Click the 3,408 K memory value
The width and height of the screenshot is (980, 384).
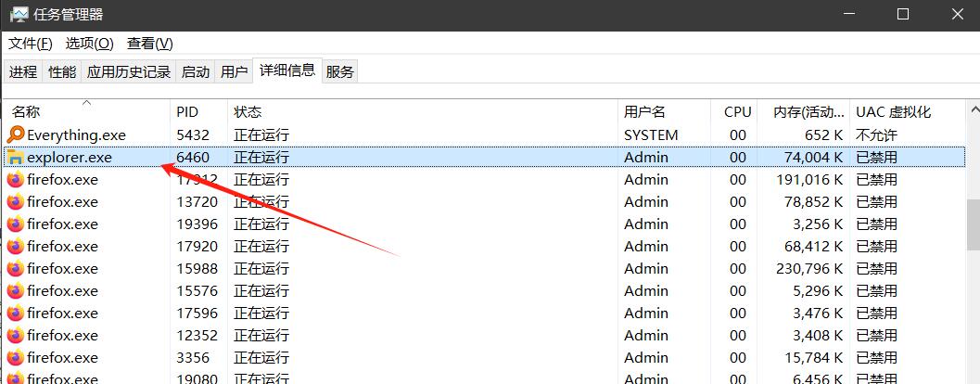(x=820, y=336)
